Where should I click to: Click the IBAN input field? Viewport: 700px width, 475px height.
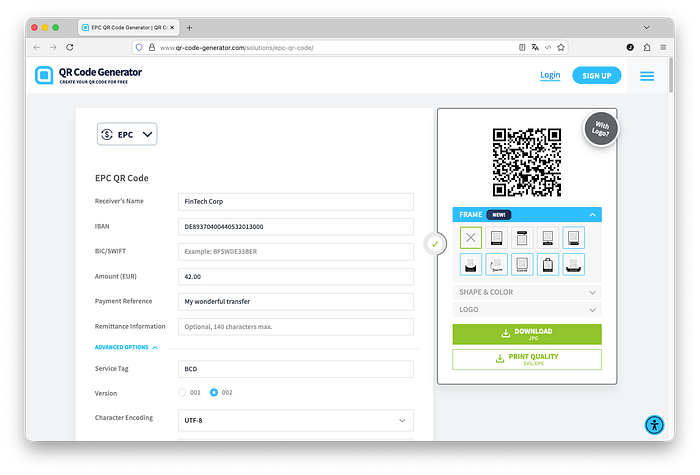[296, 227]
